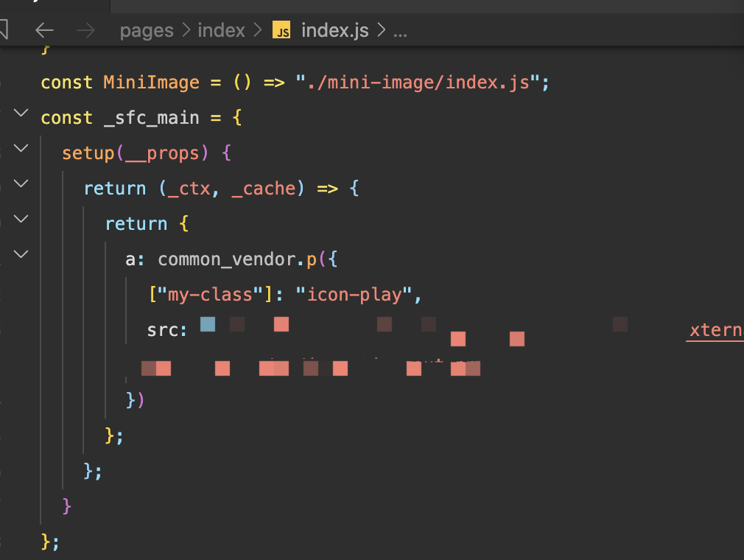
Task: Collapse the inner return object block
Action: tap(21, 218)
